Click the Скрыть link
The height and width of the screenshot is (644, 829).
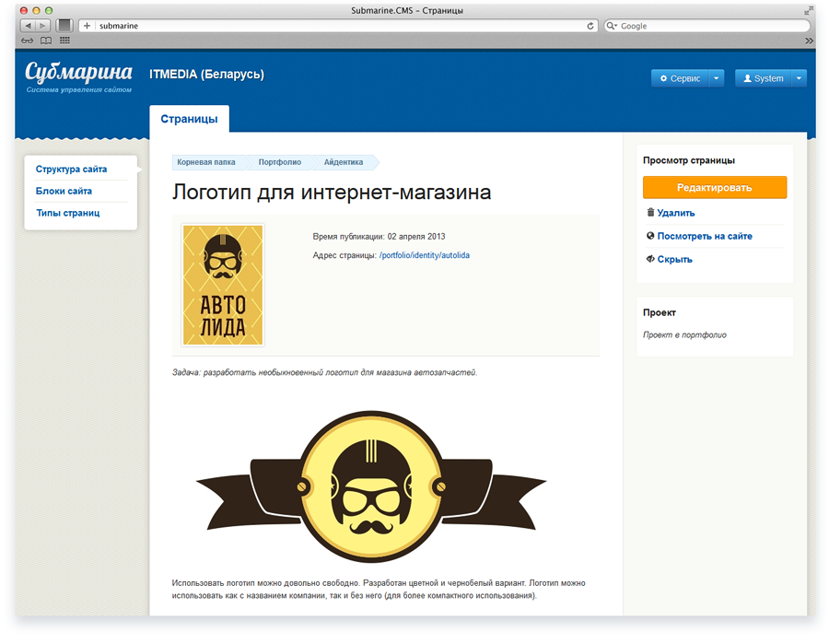pyautogui.click(x=674, y=260)
